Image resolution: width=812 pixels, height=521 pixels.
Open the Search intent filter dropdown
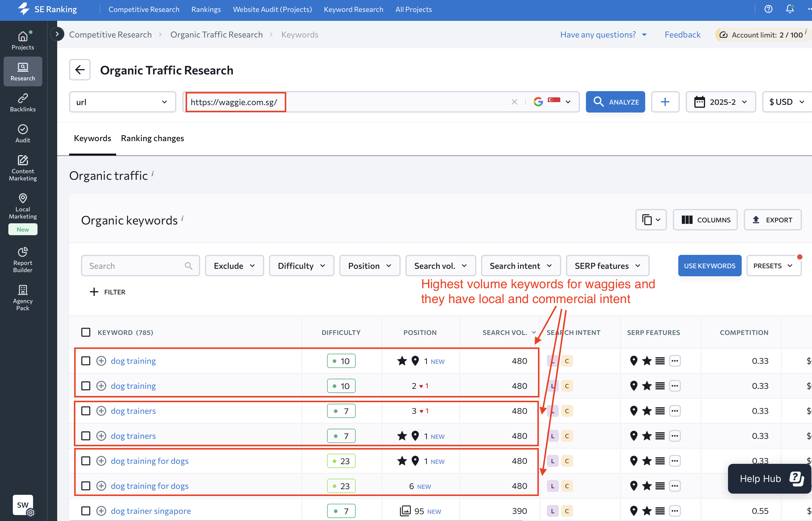(521, 266)
